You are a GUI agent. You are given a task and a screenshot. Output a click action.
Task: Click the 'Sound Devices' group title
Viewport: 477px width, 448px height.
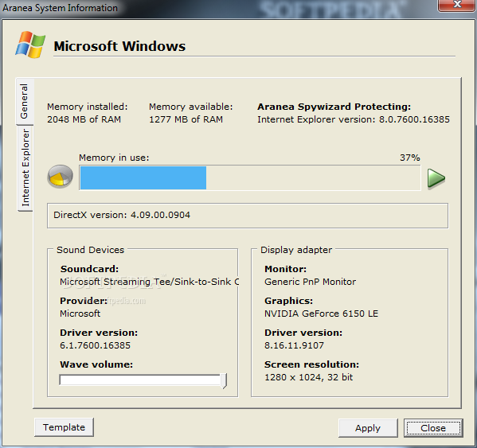coord(90,250)
